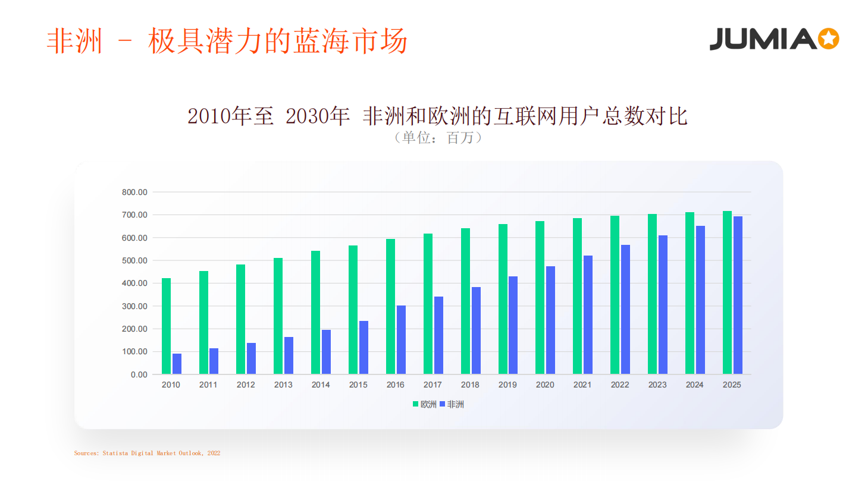Click the Statista Digital Market Outlook source text
The image size is (868, 482).
[x=147, y=453]
